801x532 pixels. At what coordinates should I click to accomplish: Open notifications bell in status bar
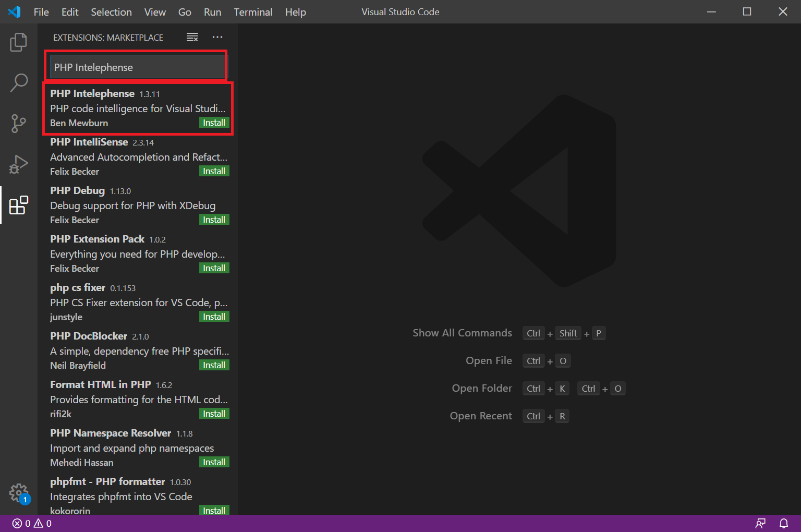[784, 523]
